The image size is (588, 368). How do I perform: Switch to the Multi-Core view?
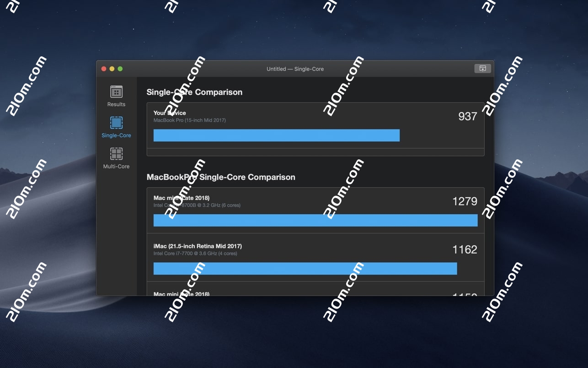tap(116, 158)
